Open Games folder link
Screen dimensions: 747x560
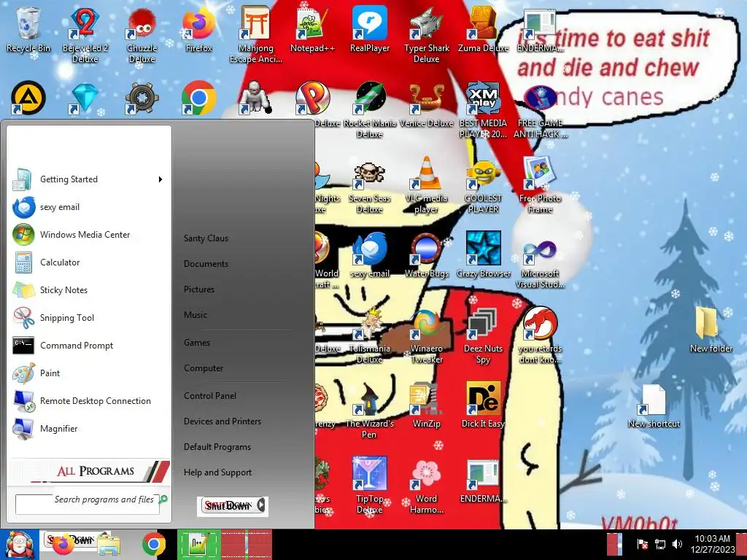point(197,343)
